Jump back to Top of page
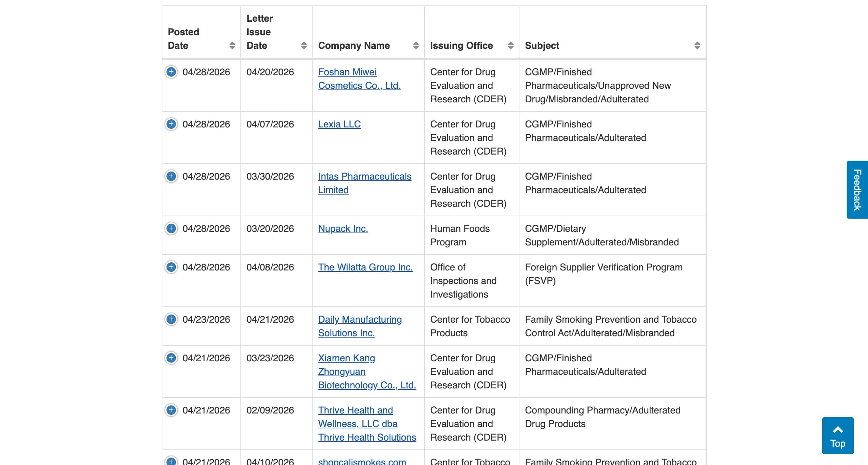Image resolution: width=868 pixels, height=465 pixels. coord(838,436)
